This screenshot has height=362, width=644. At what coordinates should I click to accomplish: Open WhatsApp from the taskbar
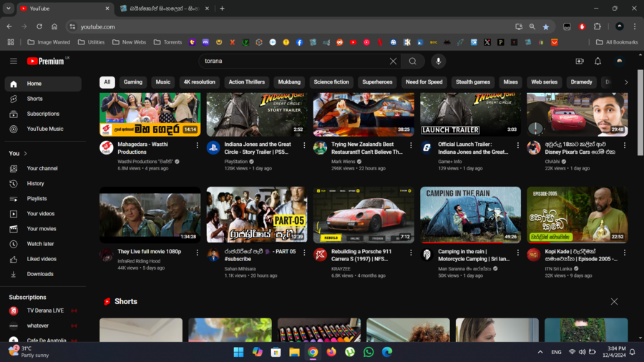pyautogui.click(x=369, y=352)
